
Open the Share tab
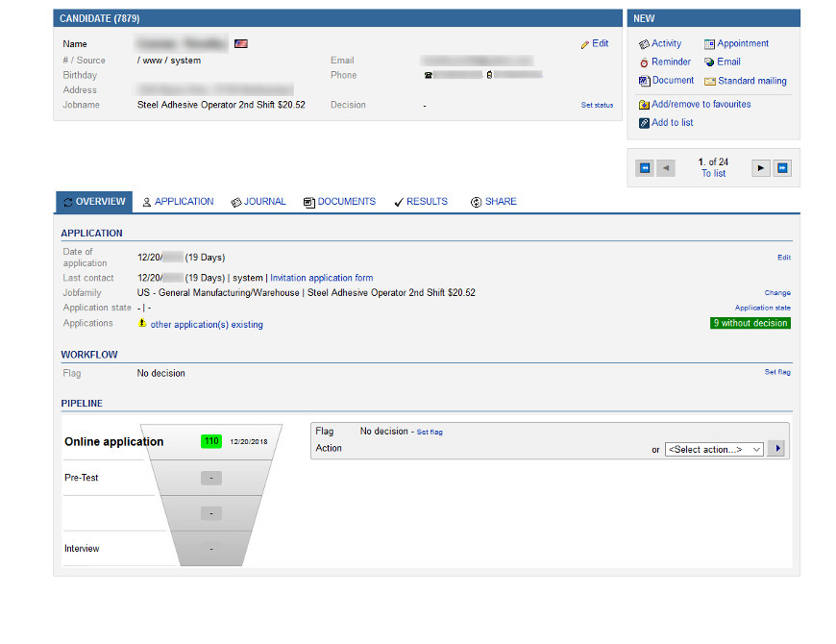pos(494,202)
